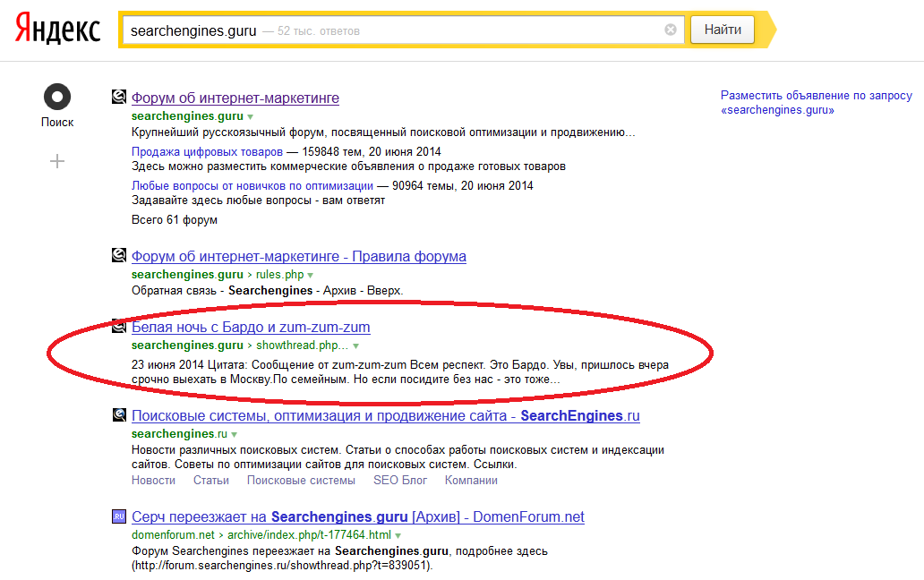Screen dimensions: 924x580
Task: Open the Новости sitelink
Action: point(153,481)
